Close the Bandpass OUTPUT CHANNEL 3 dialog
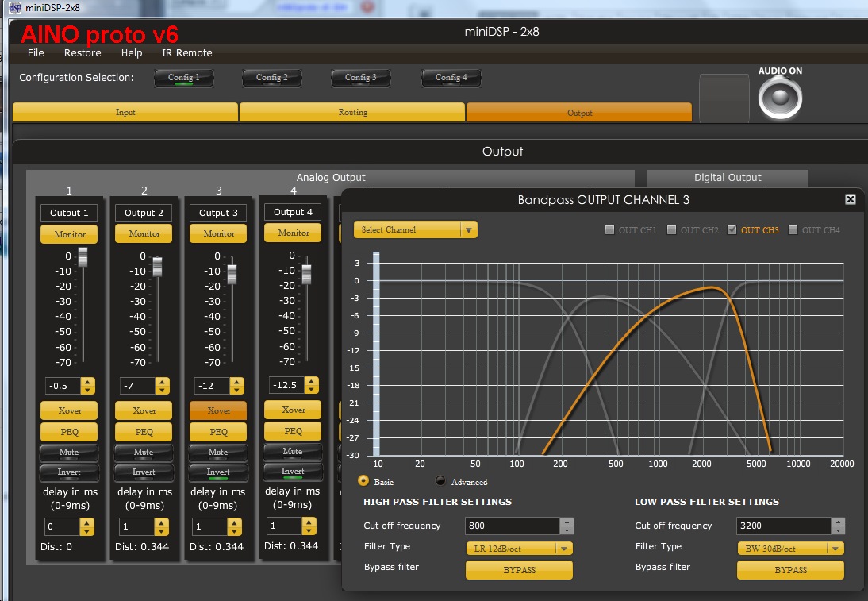Viewport: 868px width, 601px height. tap(851, 199)
